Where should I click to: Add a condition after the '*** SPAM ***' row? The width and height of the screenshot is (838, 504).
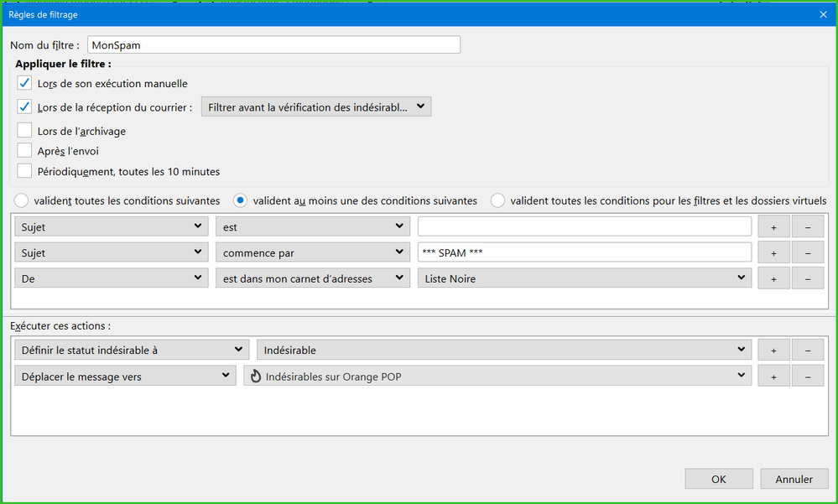773,253
